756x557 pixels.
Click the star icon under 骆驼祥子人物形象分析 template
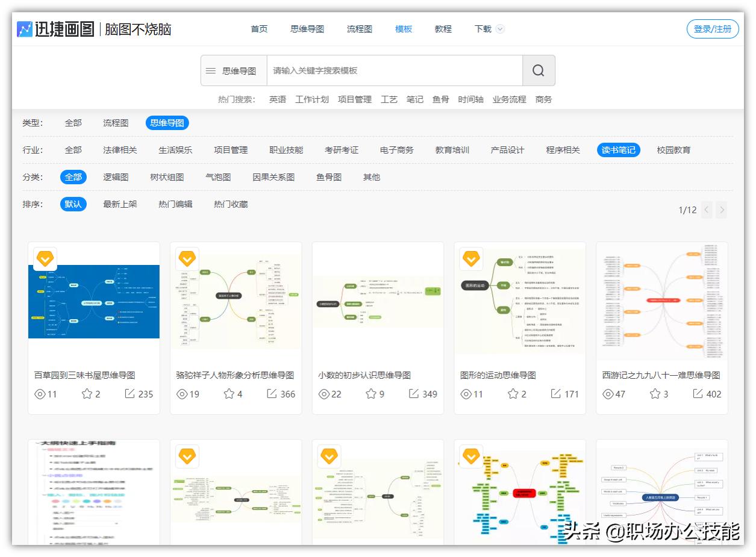click(x=229, y=394)
